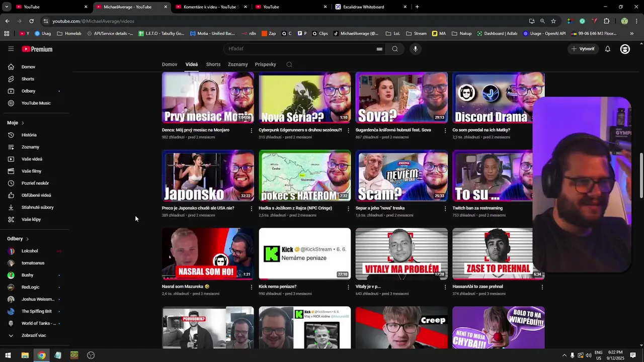Image resolution: width=644 pixels, height=362 pixels.
Task: Expand the Moje section chevron
Action: [x=23, y=123]
